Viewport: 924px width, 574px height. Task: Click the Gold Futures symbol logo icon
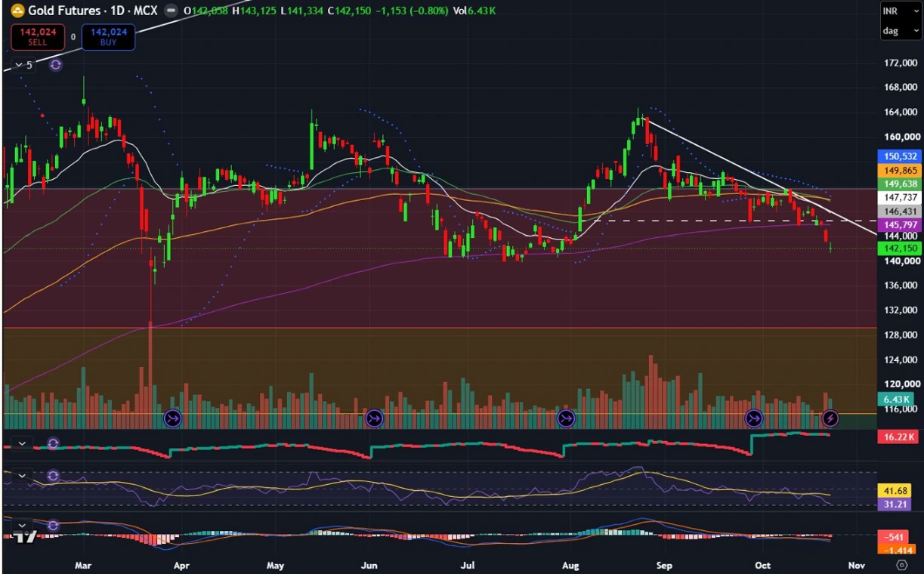tap(17, 11)
